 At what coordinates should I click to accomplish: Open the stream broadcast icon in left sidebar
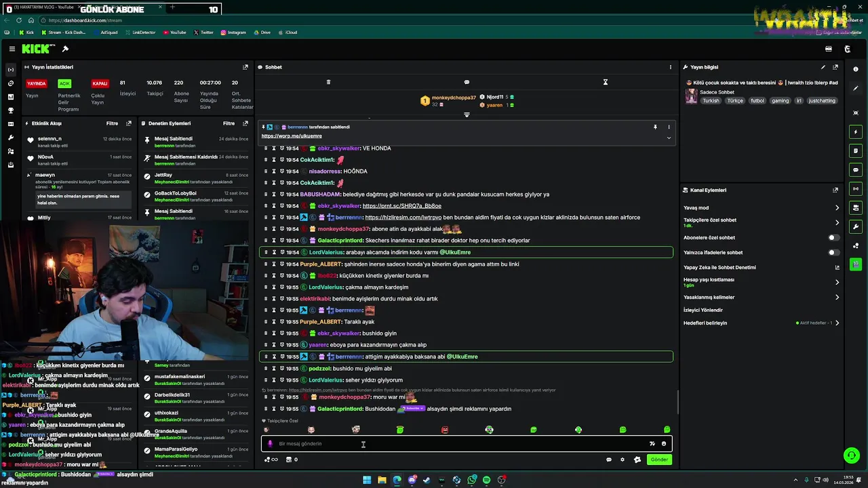point(10,70)
